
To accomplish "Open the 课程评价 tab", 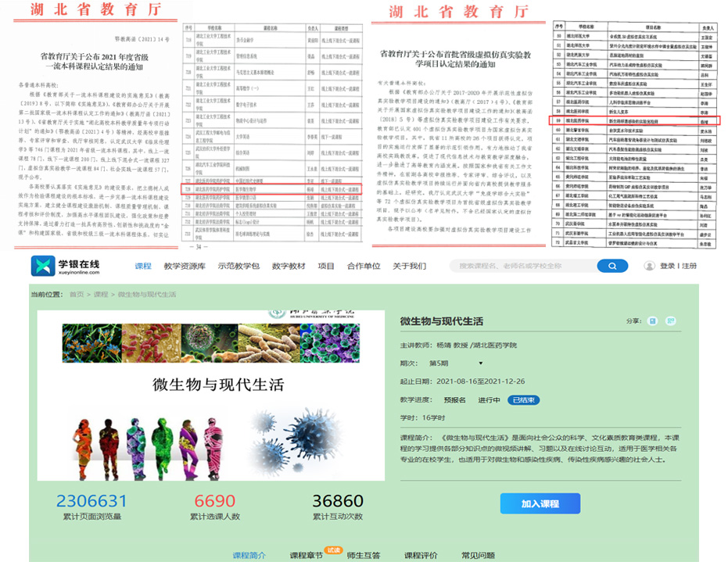I will pos(421,555).
